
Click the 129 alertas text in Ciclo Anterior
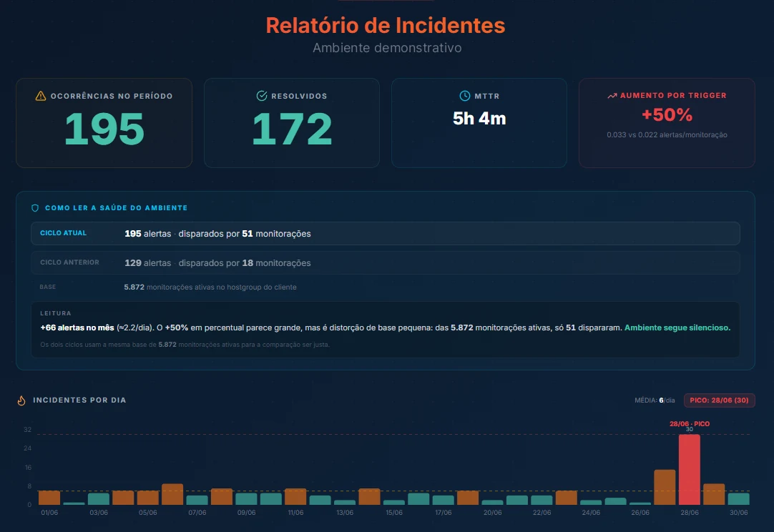coord(147,263)
